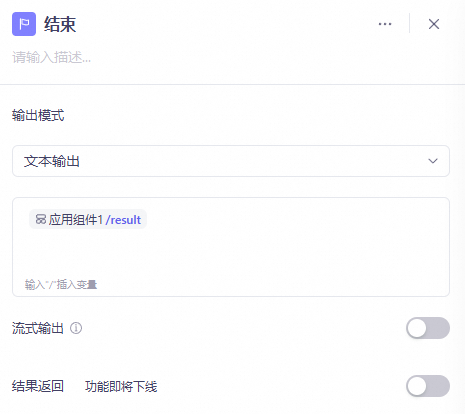465x414 pixels.
Task: Expand the dropdown chevron arrow
Action: pyautogui.click(x=433, y=161)
